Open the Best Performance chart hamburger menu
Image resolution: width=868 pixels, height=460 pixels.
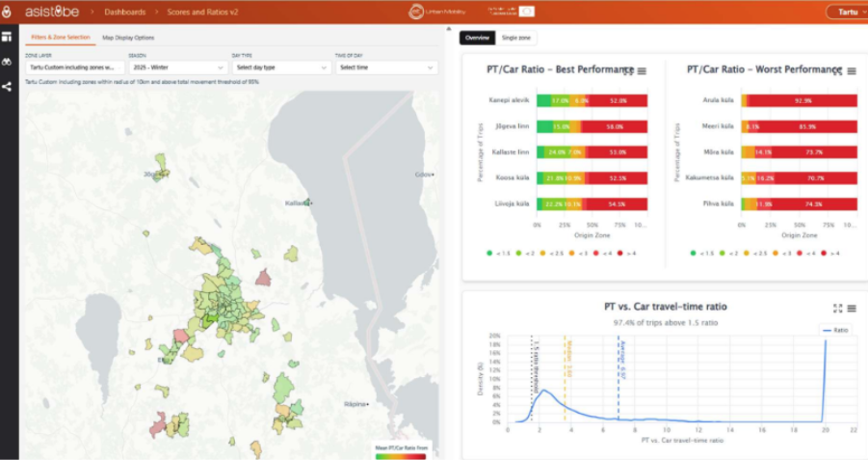point(643,71)
